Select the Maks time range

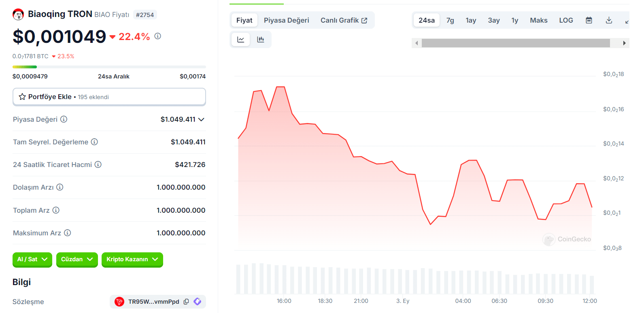[539, 20]
